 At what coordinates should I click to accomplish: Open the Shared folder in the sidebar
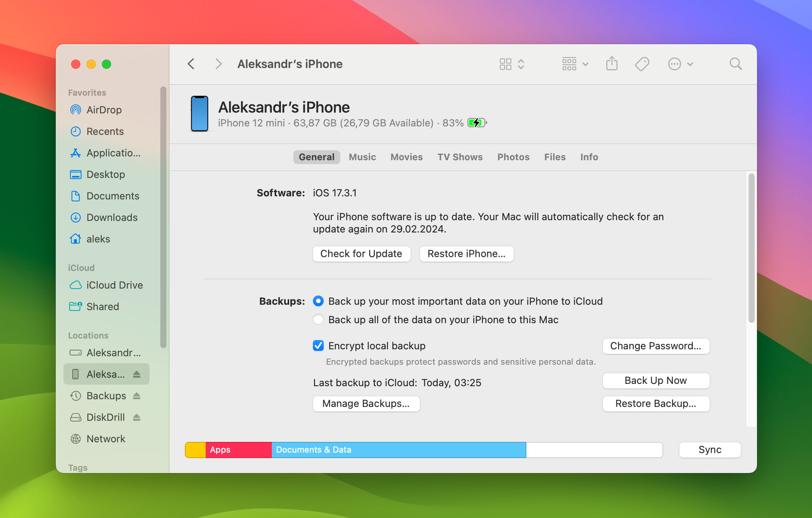(106, 307)
